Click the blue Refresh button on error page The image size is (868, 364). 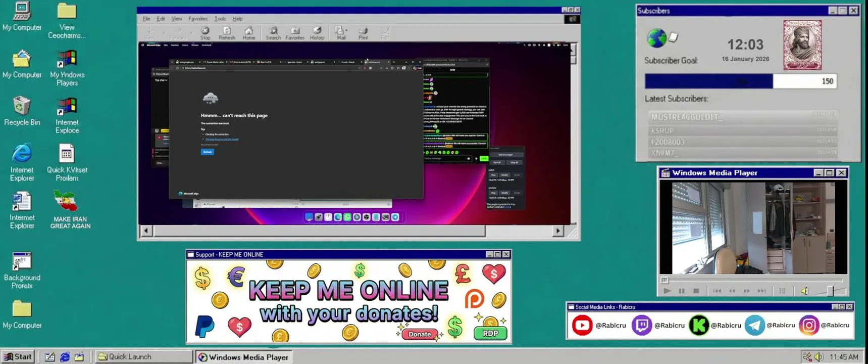coord(208,152)
